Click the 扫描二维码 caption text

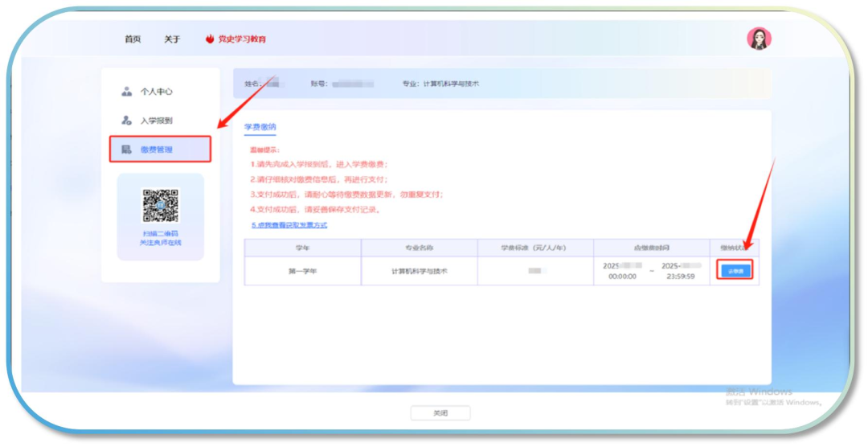tap(161, 234)
